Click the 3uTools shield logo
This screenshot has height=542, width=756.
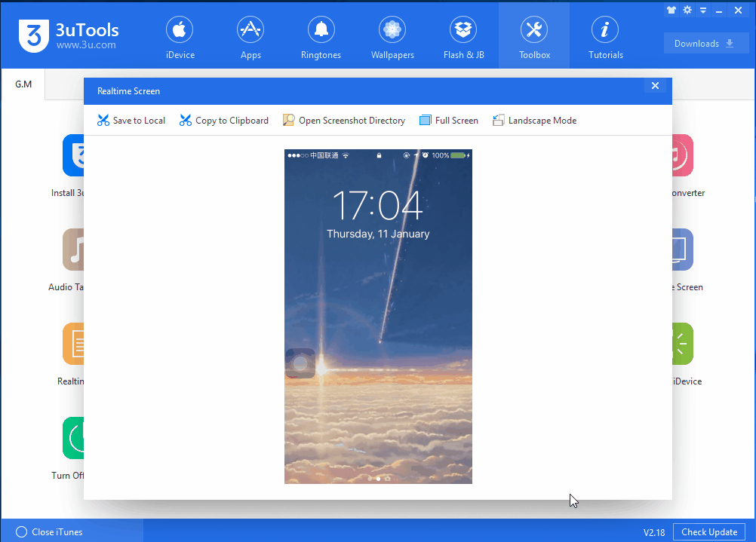(34, 35)
